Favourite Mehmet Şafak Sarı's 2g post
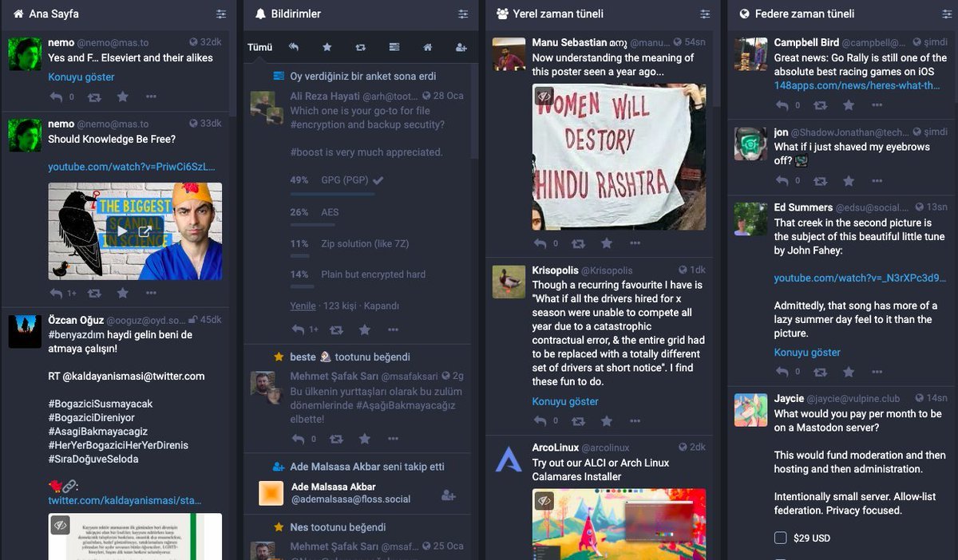This screenshot has width=958, height=560. point(364,439)
